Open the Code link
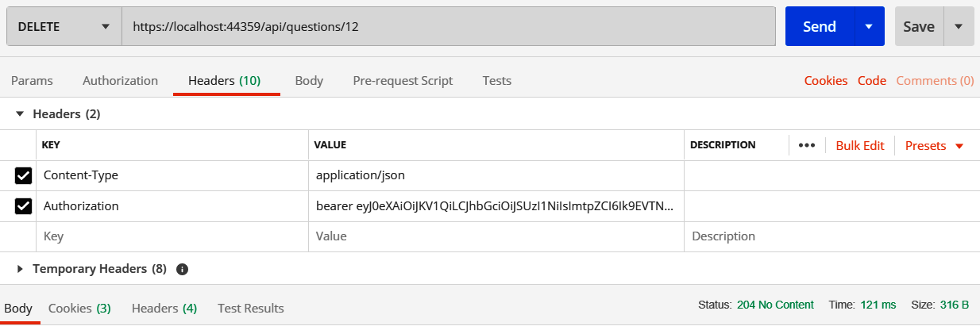Screen dimensions: 980x330 pos(872,81)
